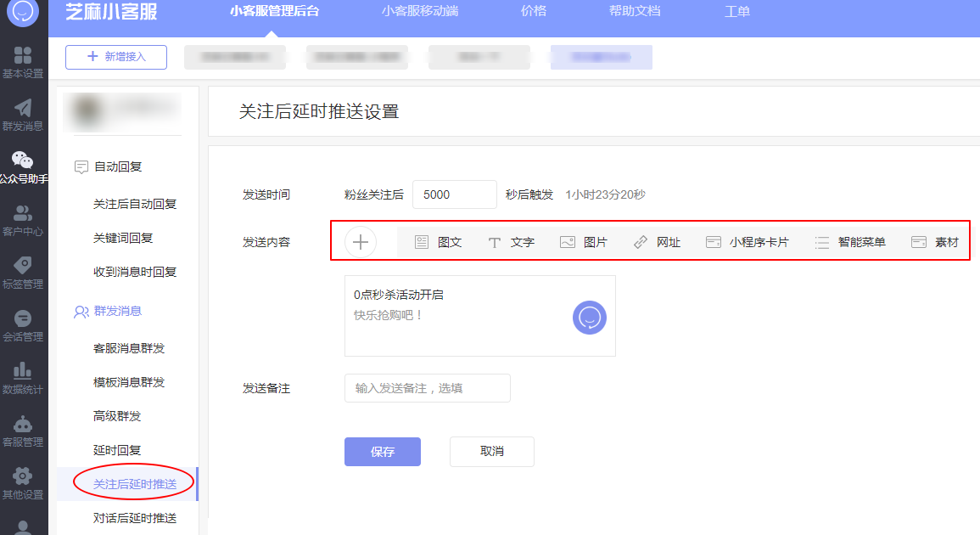The image size is (980, 535).
Task: Open 收到消息时回复 menu item
Action: (x=135, y=273)
